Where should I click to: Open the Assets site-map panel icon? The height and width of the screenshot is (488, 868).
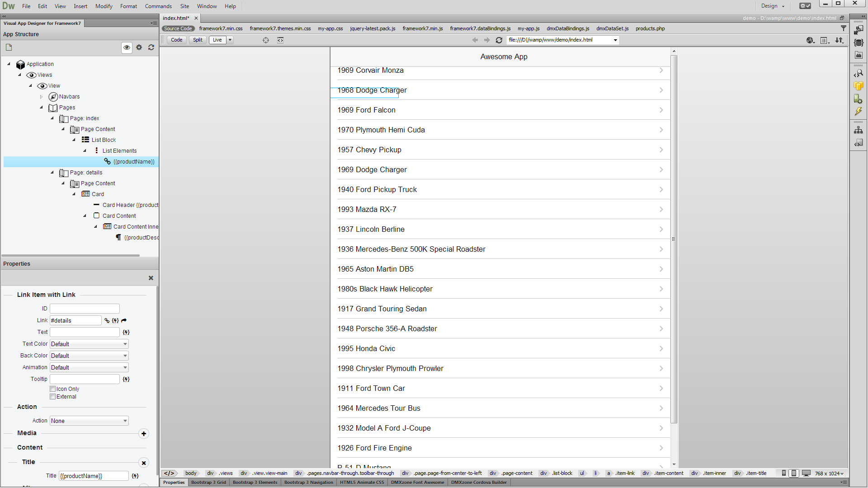coord(859,130)
